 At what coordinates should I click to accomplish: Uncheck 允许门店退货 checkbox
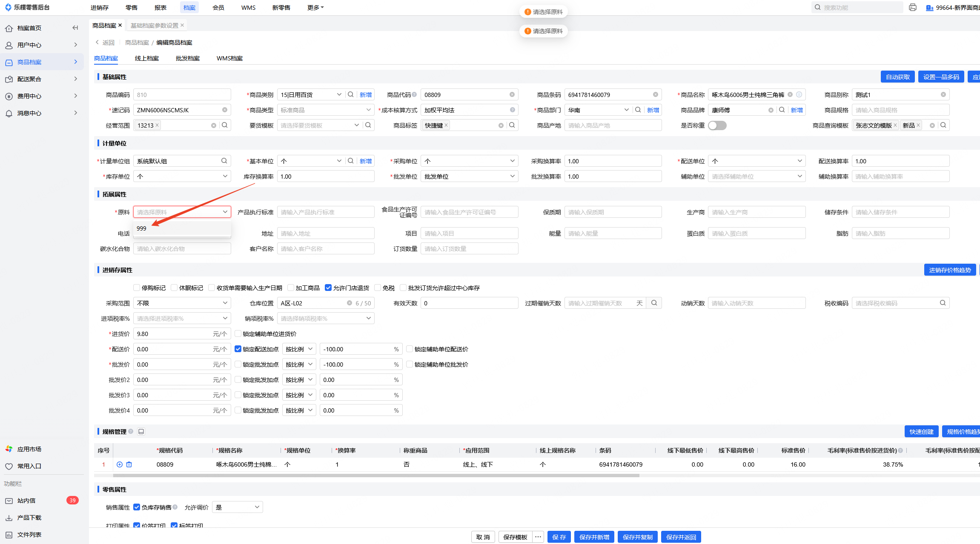point(328,288)
